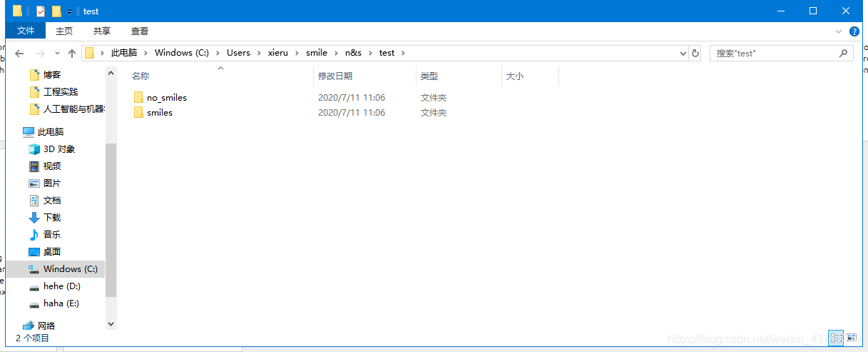Open the quick access toolbar customize dropdown
Viewport: 868px width, 352px height.
pyautogui.click(x=69, y=12)
